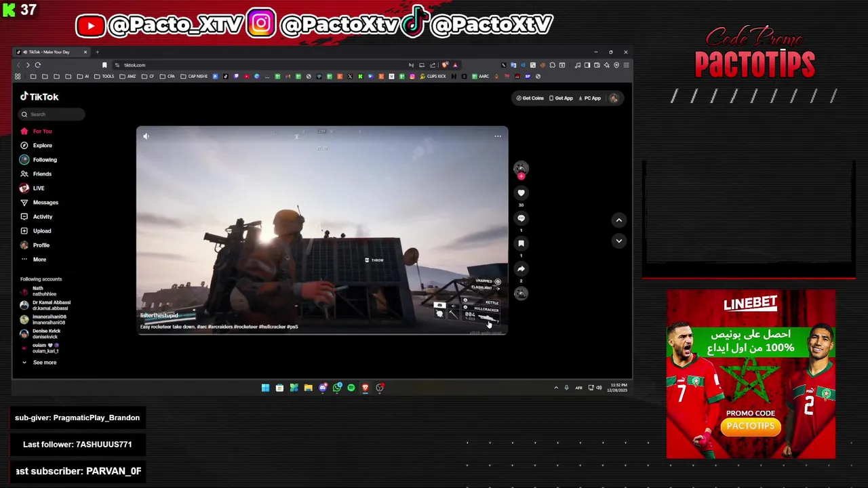Screen dimensions: 868x488
Task: Open TOOLS bookmarks folder
Action: 104,77
